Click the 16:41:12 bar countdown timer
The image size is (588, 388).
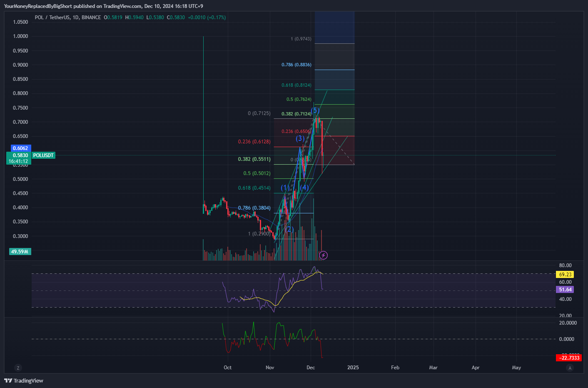[19, 161]
